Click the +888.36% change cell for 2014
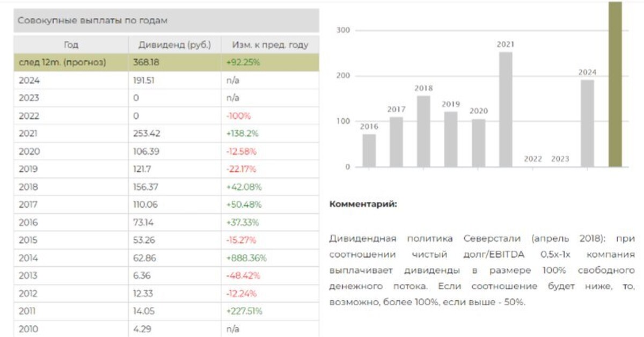 tap(247, 258)
